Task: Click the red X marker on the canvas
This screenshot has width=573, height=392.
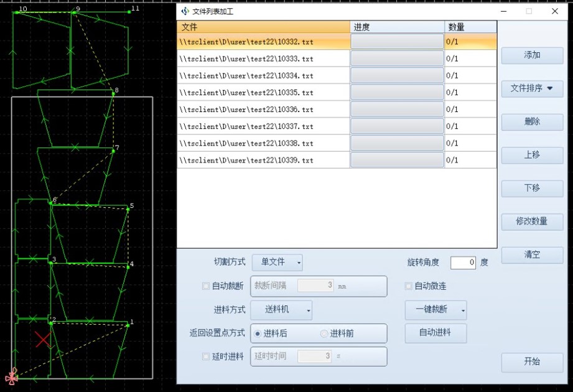Action: 43,340
